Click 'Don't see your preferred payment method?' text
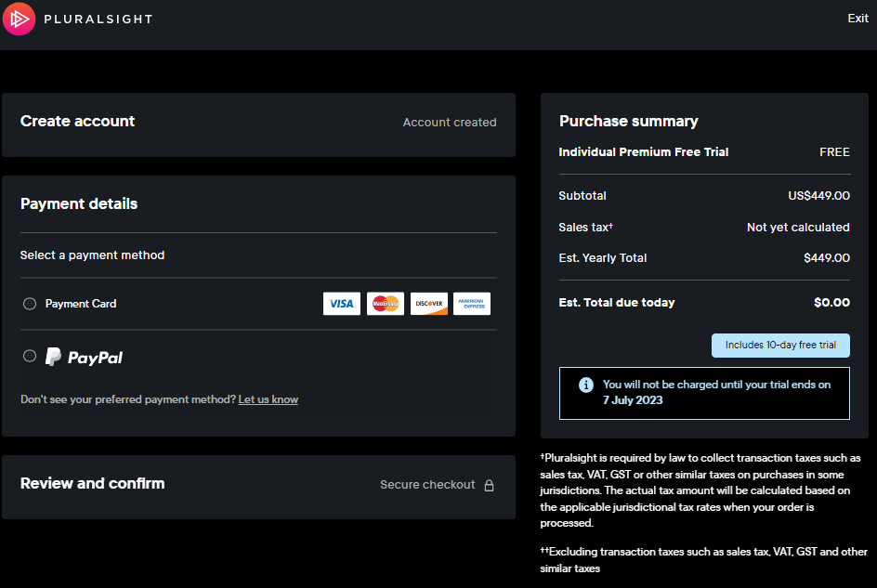This screenshot has width=877, height=588. [x=128, y=399]
